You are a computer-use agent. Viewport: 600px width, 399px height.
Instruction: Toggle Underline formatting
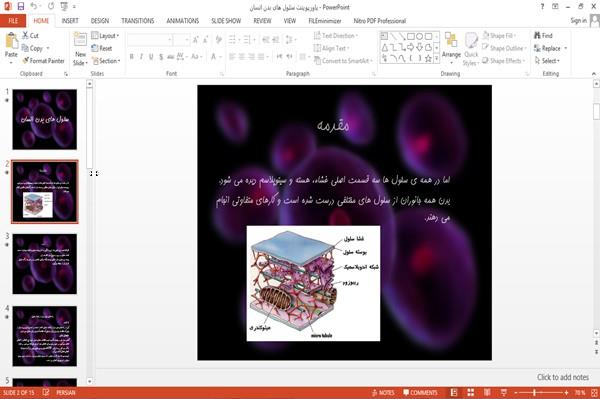151,57
